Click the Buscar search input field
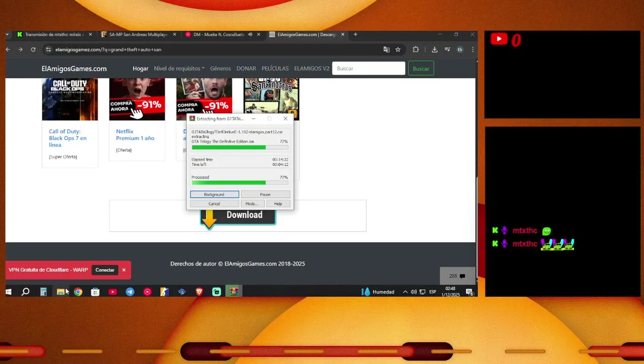644x364 pixels. pyautogui.click(x=368, y=68)
